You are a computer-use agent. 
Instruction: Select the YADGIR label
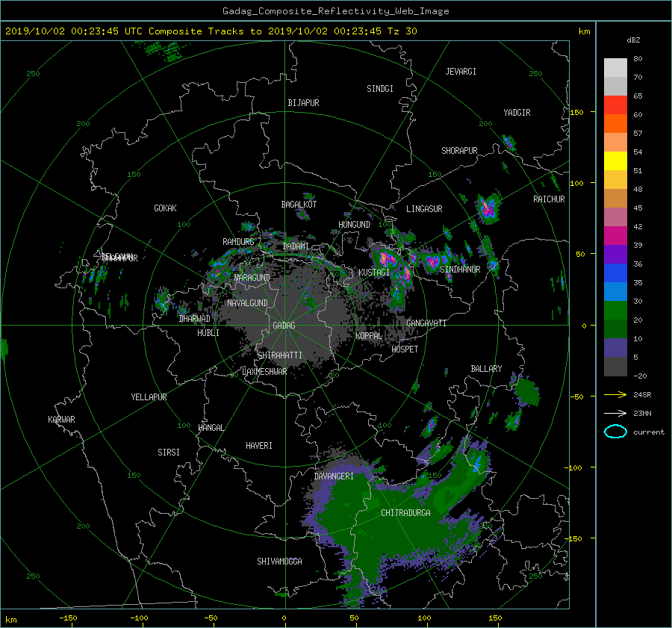[517, 113]
